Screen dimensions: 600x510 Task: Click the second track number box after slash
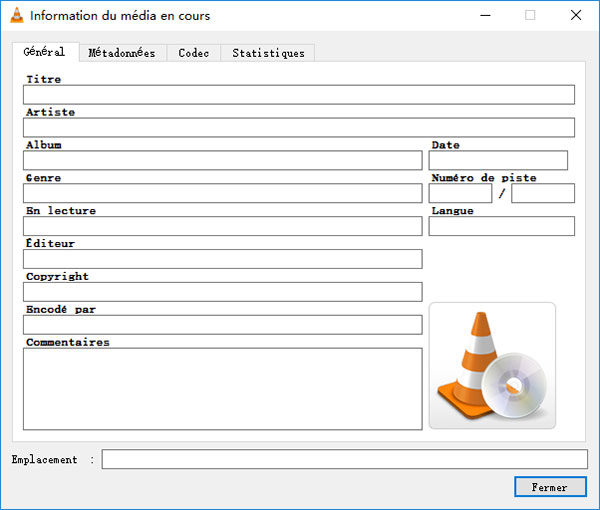pyautogui.click(x=543, y=194)
